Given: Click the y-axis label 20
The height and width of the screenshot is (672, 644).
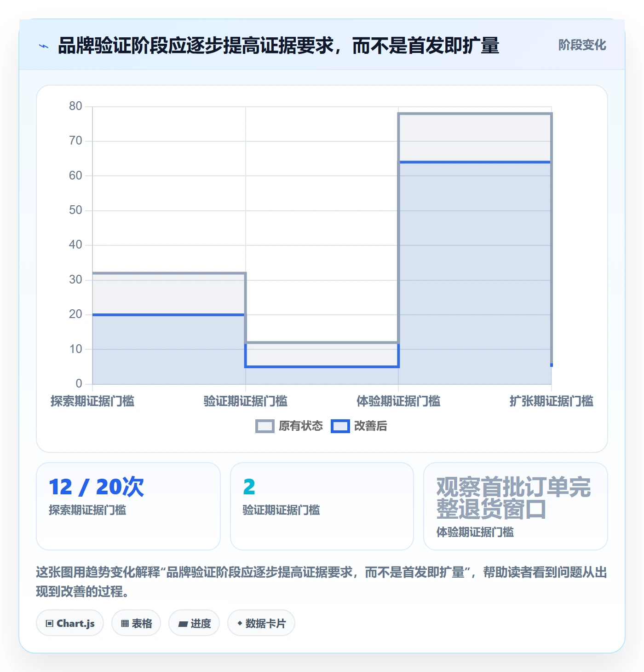Looking at the screenshot, I should (x=75, y=314).
